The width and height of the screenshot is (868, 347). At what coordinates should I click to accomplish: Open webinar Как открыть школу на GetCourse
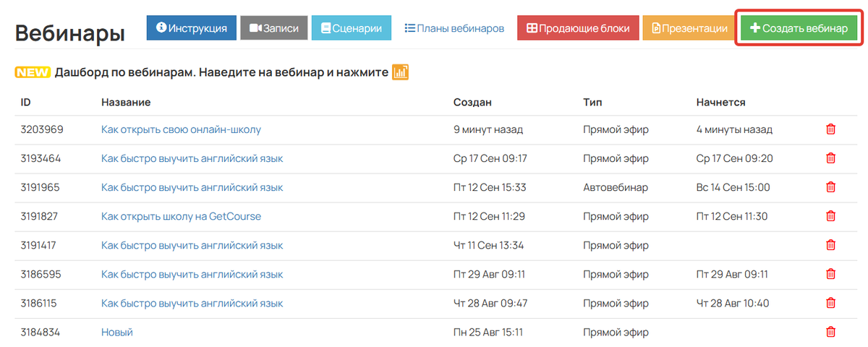click(181, 216)
